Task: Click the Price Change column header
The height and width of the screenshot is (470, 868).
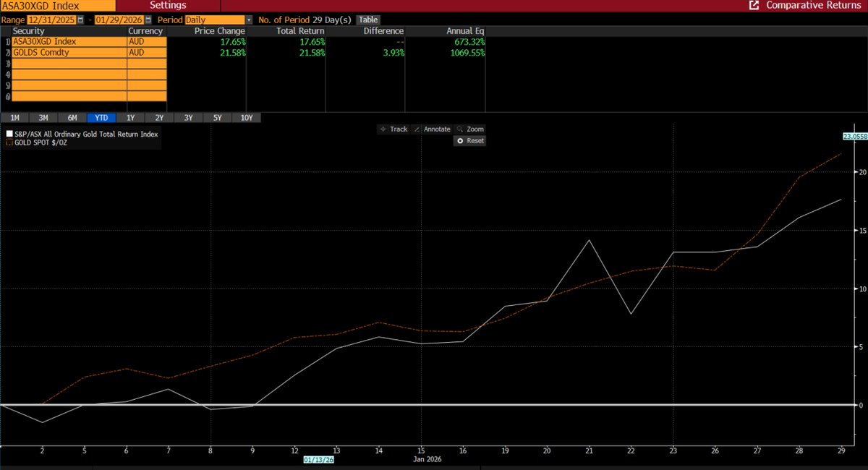Action: pyautogui.click(x=220, y=31)
